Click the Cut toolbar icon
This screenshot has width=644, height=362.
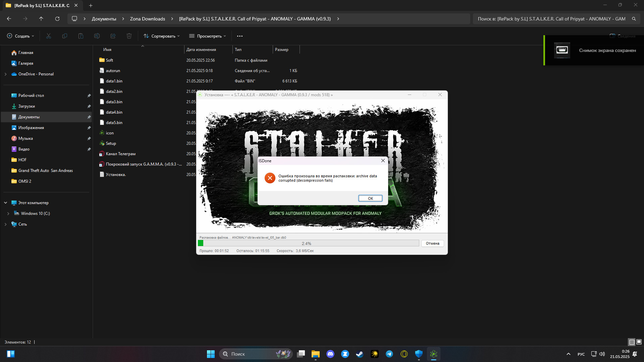point(49,36)
